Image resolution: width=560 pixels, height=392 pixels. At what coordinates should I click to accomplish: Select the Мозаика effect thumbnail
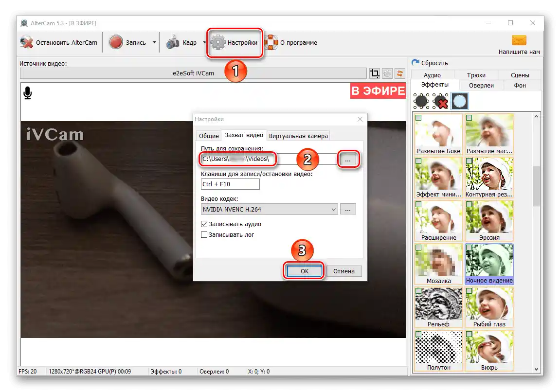[x=439, y=264]
